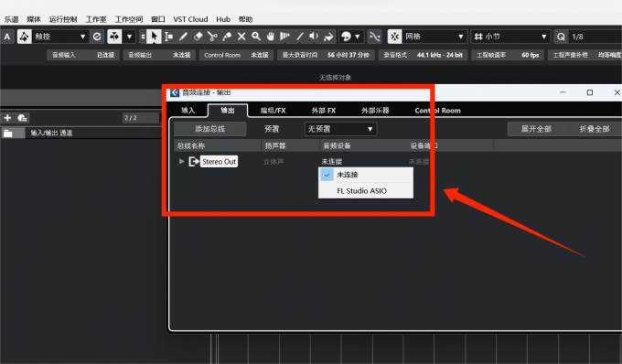Open the Hub menu
The width and height of the screenshot is (622, 364).
[x=223, y=19]
